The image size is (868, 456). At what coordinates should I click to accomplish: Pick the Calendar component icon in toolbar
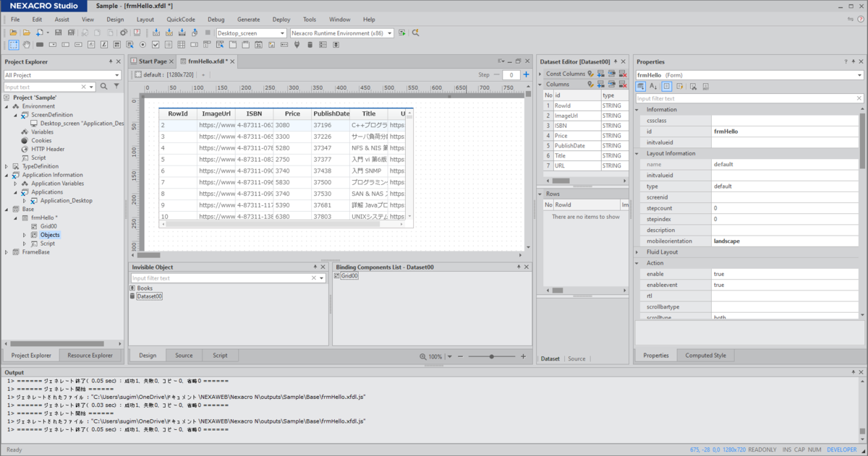[258, 45]
